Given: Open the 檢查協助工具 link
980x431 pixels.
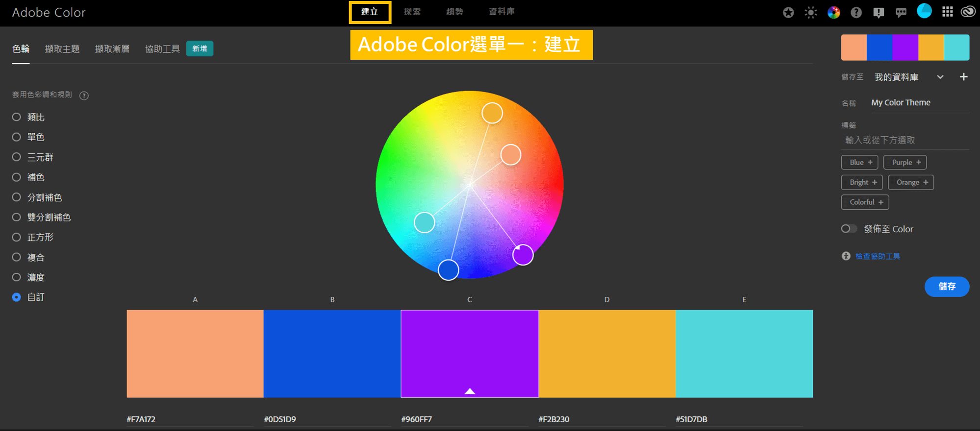Looking at the screenshot, I should point(878,256).
